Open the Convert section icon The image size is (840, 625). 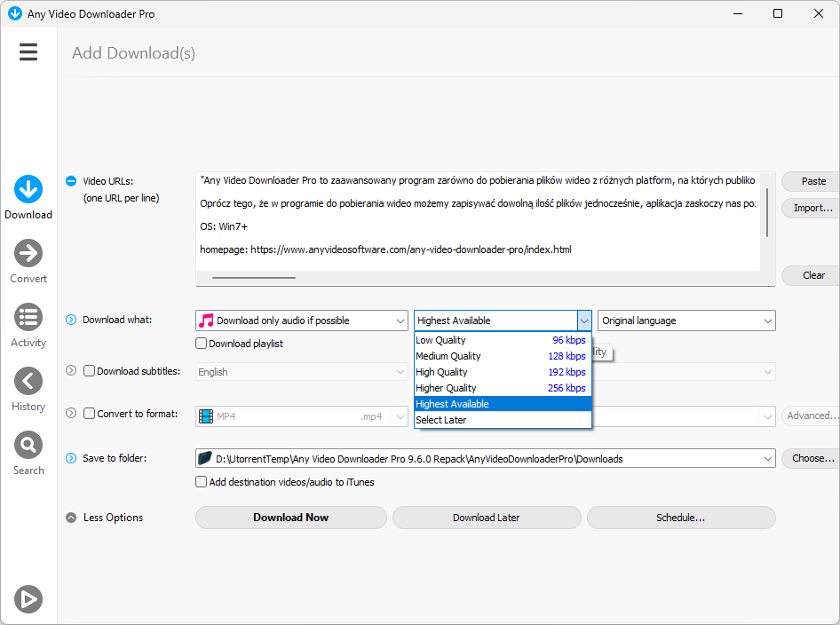pyautogui.click(x=28, y=253)
